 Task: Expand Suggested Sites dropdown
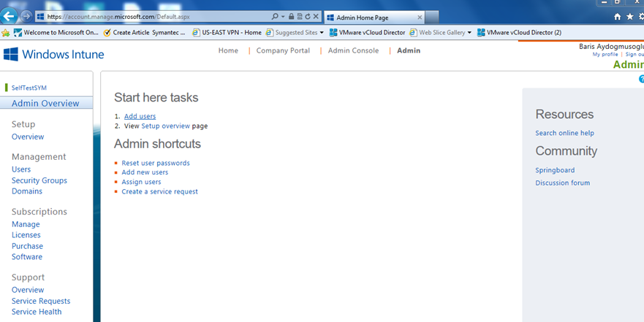click(x=321, y=32)
